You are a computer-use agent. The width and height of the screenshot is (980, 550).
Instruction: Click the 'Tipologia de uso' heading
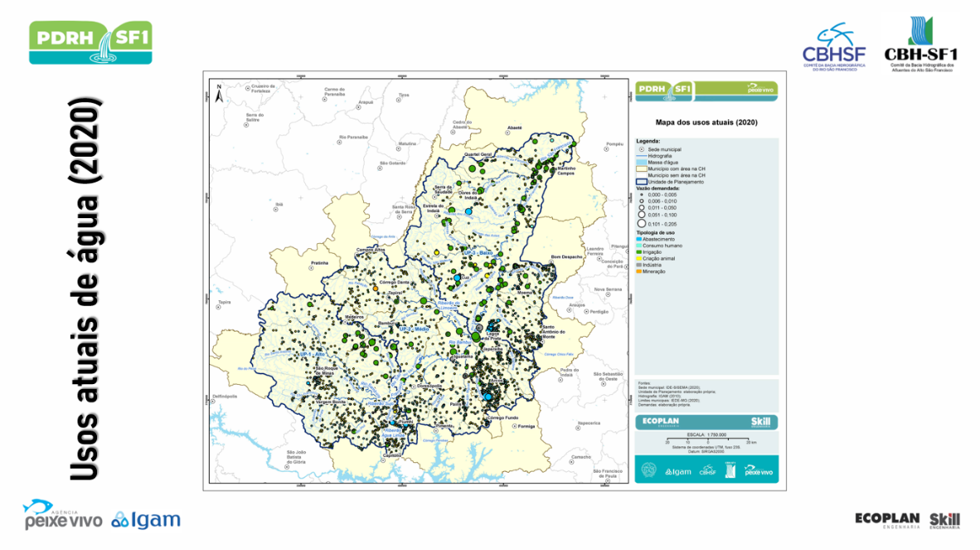point(656,232)
